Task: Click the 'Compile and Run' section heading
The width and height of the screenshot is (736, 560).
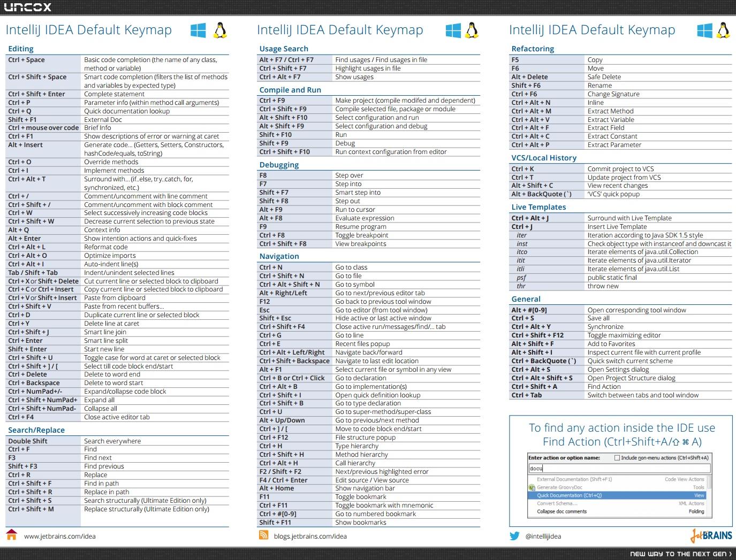Action: [x=290, y=90]
